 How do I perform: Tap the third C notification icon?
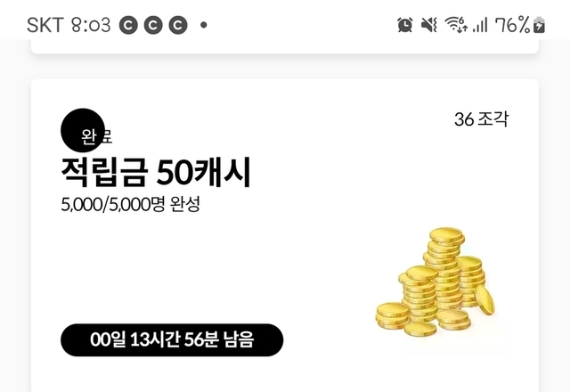pyautogui.click(x=178, y=25)
